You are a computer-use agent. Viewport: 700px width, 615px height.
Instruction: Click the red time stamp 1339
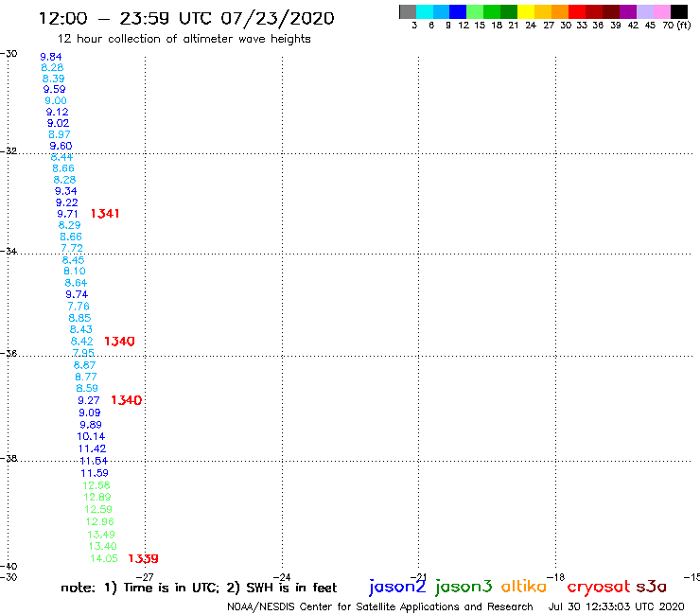tap(143, 558)
